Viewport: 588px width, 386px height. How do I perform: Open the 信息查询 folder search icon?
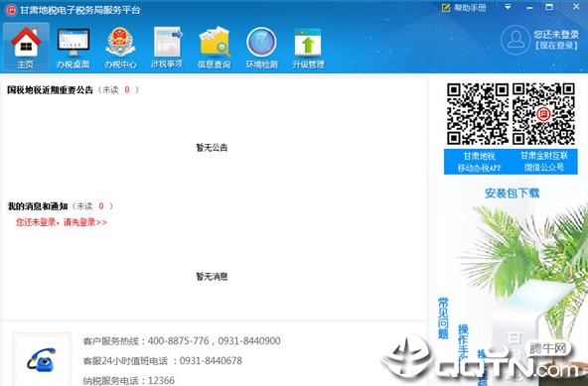pyautogui.click(x=215, y=47)
